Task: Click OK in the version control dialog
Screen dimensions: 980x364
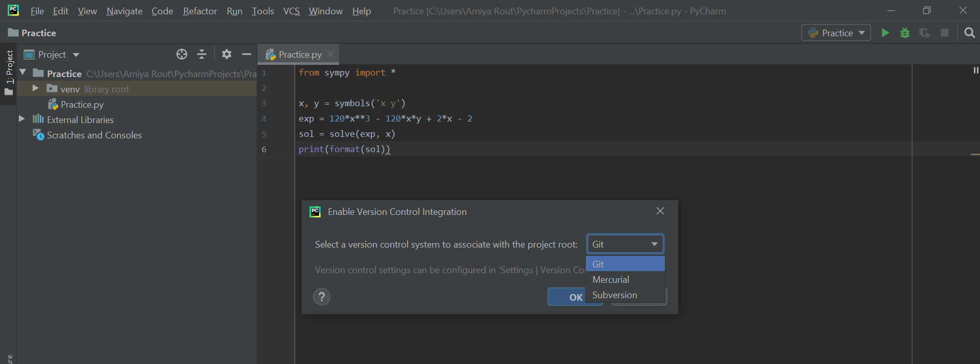Action: click(x=575, y=297)
